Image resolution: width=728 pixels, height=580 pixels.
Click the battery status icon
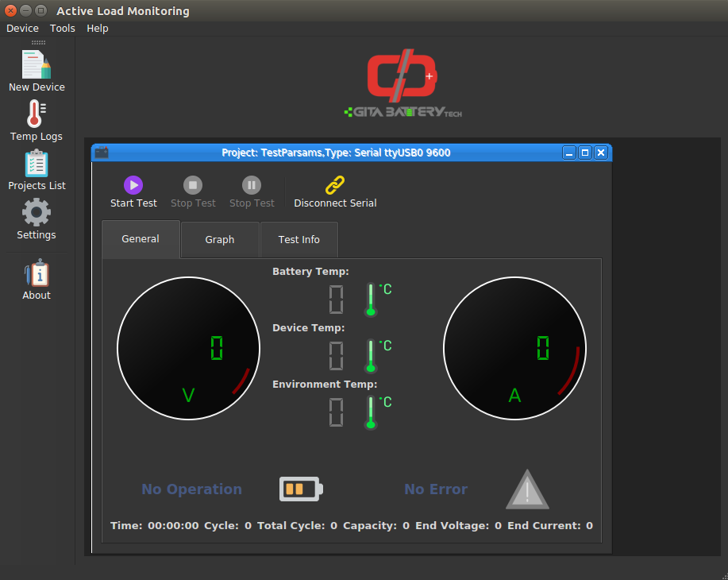pyautogui.click(x=301, y=489)
